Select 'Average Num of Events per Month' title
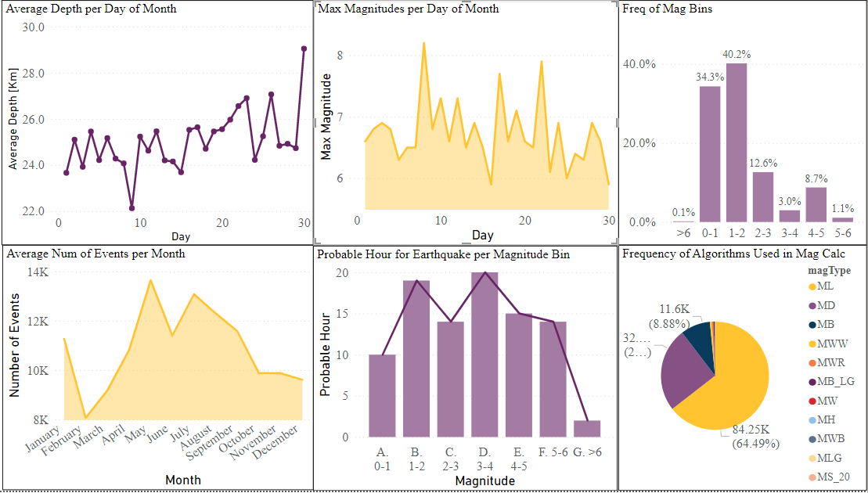 (x=95, y=254)
